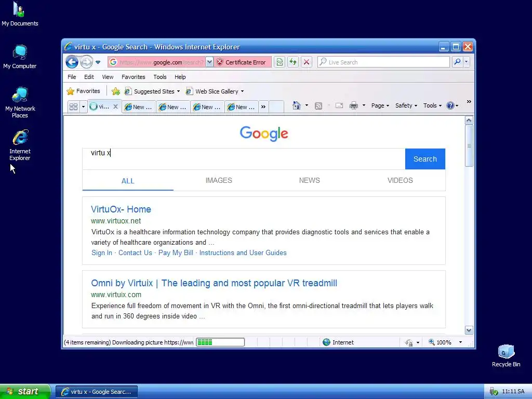The image size is (532, 399).
Task: Open the Tools menu in menu bar
Action: click(x=160, y=77)
